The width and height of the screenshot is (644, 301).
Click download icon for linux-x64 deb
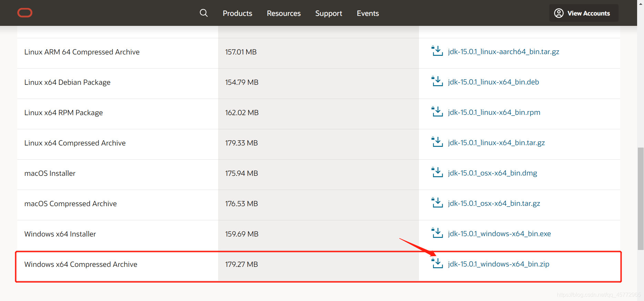(x=437, y=81)
